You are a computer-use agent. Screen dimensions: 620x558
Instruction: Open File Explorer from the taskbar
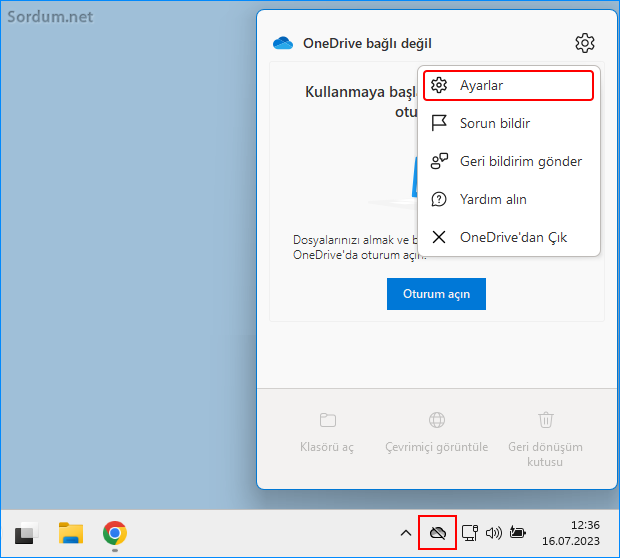tap(71, 533)
